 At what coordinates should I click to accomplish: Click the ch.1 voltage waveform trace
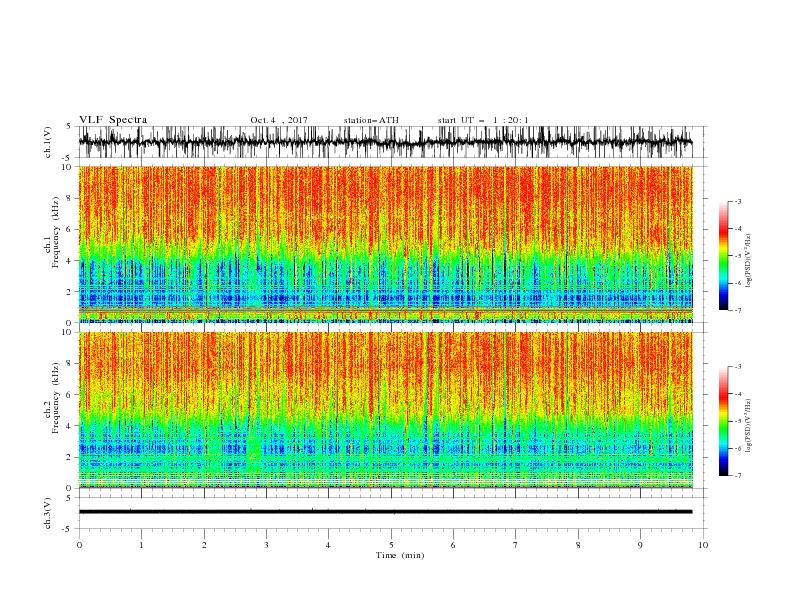pos(385,142)
